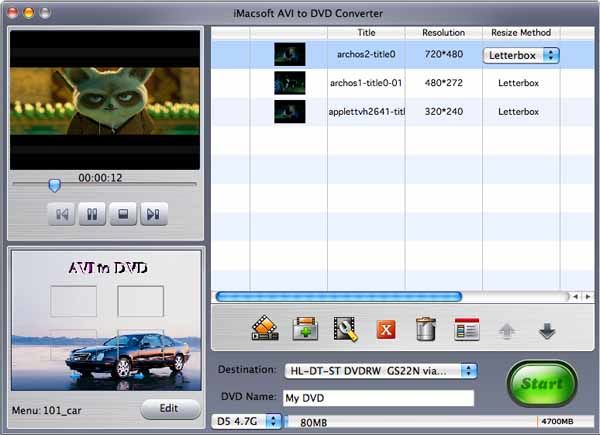Image resolution: width=600 pixels, height=435 pixels.
Task: Click the red X remove icon
Action: (x=386, y=329)
